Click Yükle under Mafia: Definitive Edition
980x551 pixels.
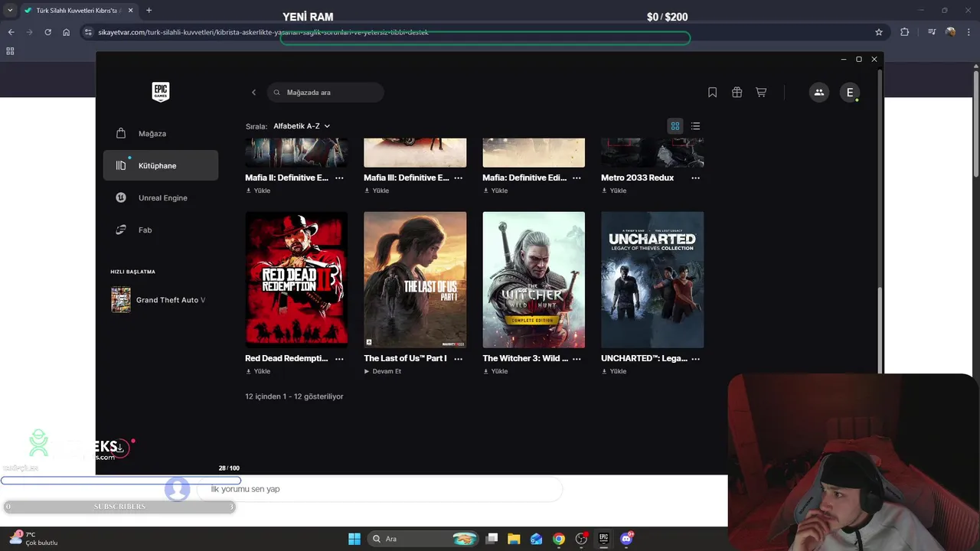[x=495, y=191]
